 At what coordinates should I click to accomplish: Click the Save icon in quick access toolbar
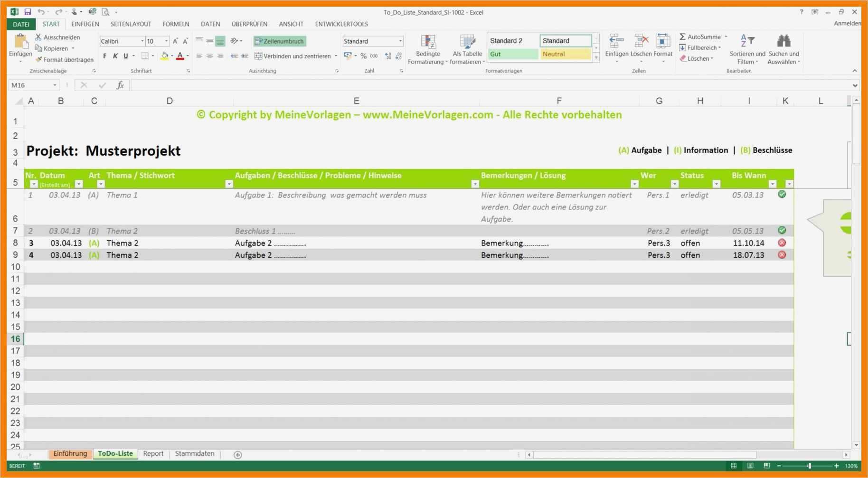pyautogui.click(x=27, y=11)
